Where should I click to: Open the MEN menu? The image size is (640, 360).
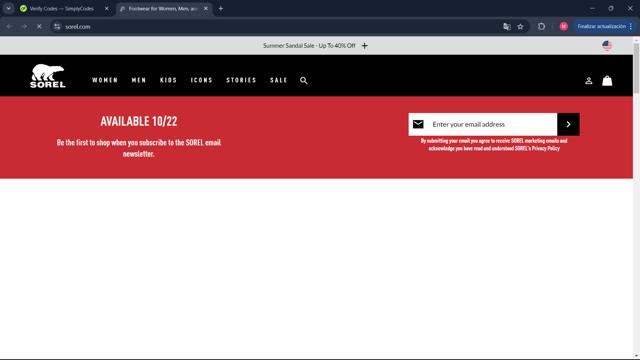coord(139,80)
